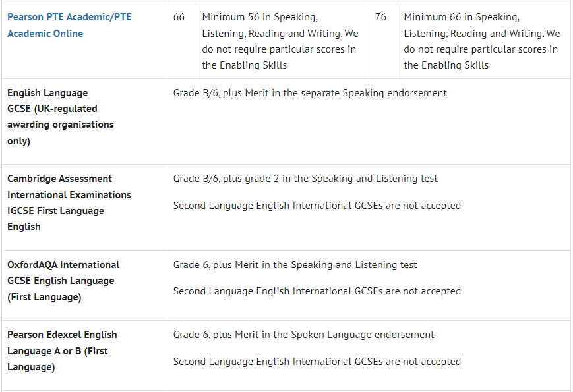Click the Pearson Edexcel English Language heading
This screenshot has height=392, width=573.
click(62, 350)
